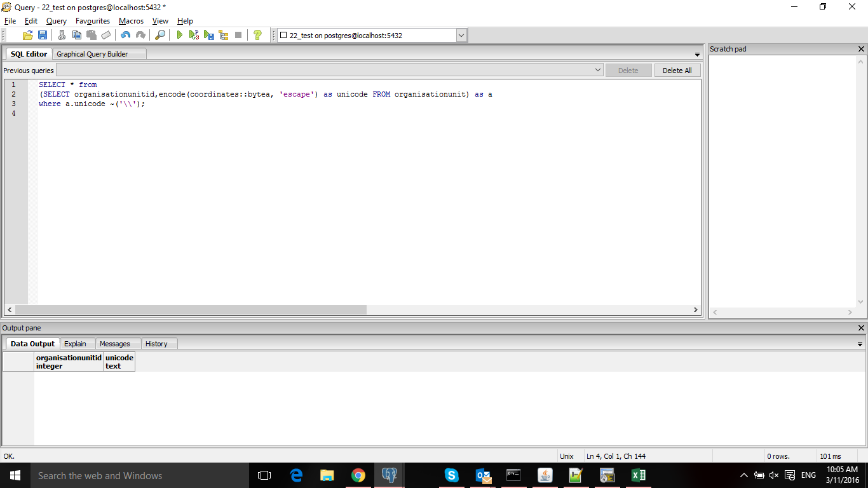This screenshot has height=488, width=868.
Task: Switch to the Messages output tab
Action: (x=114, y=344)
